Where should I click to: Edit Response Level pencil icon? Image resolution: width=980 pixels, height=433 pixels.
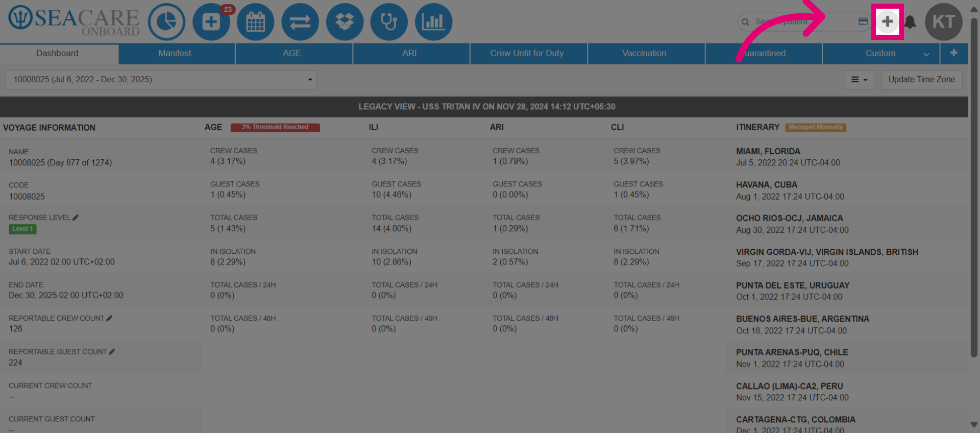[x=76, y=218]
